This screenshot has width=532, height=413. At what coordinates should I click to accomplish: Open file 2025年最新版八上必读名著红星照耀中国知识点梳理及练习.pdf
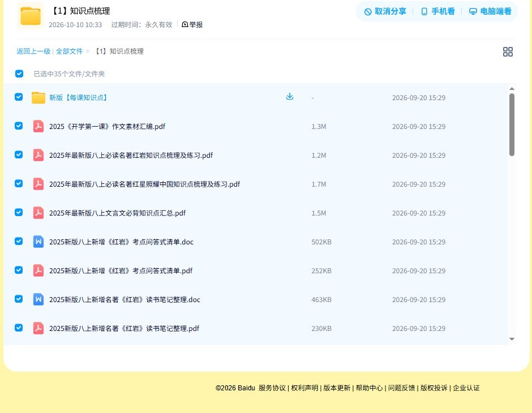point(144,184)
